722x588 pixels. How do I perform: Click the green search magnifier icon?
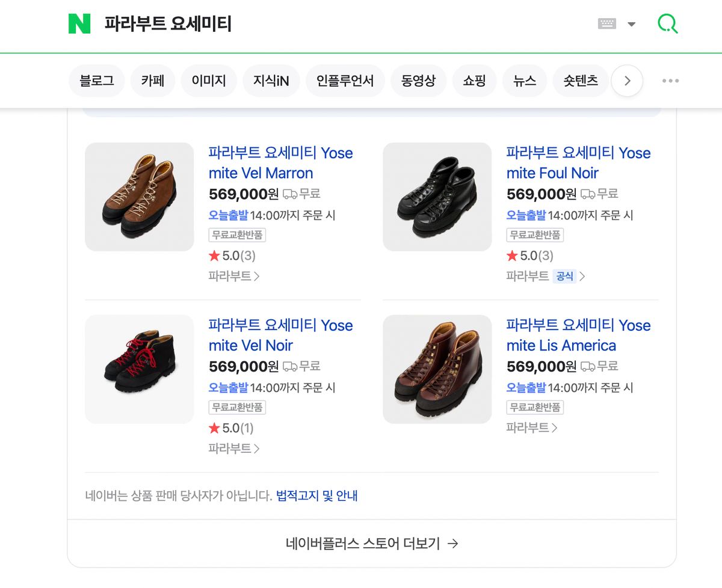667,24
